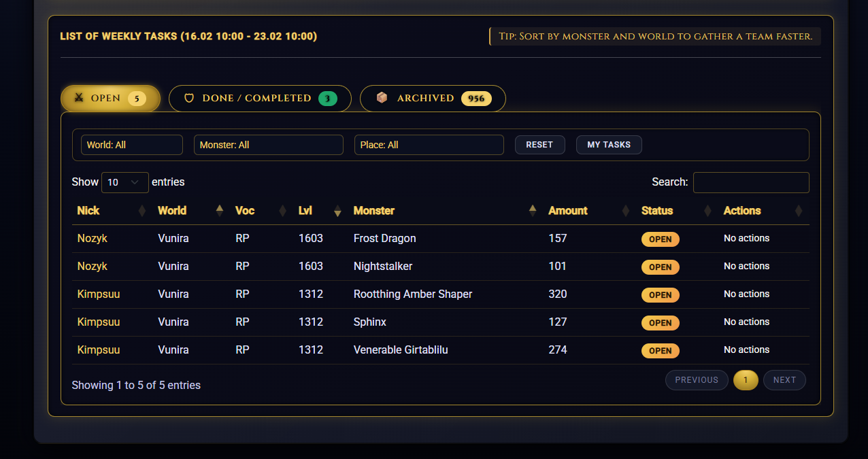Viewport: 868px width, 459px height.
Task: Change the show entries count dropdown
Action: click(x=124, y=182)
